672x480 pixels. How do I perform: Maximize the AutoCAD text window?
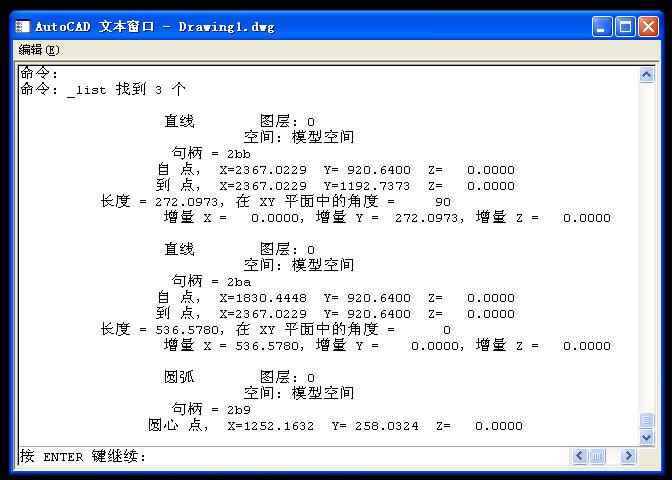coord(625,27)
